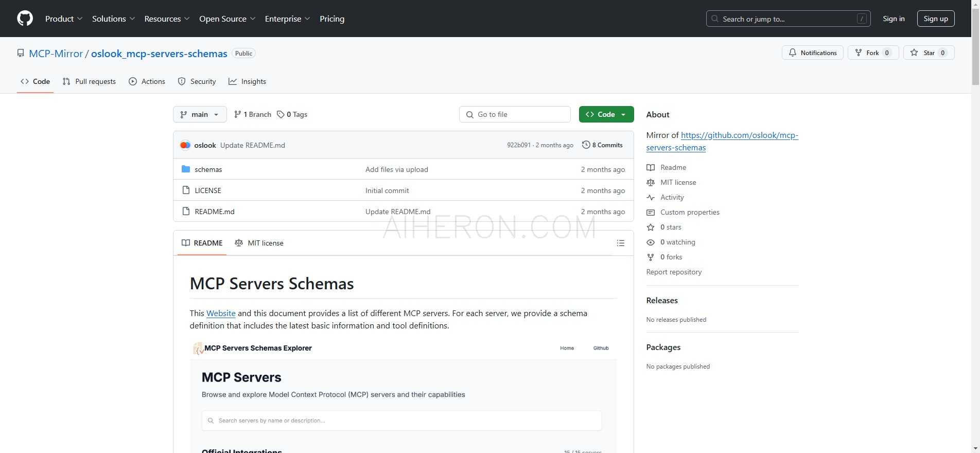
Task: Click the bell icon in Notifications
Action: [x=793, y=53]
